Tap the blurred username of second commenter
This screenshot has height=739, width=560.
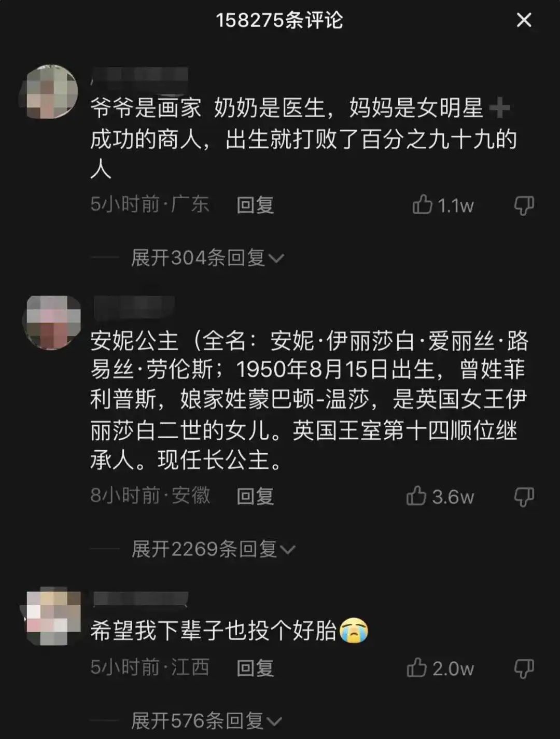pyautogui.click(x=135, y=308)
